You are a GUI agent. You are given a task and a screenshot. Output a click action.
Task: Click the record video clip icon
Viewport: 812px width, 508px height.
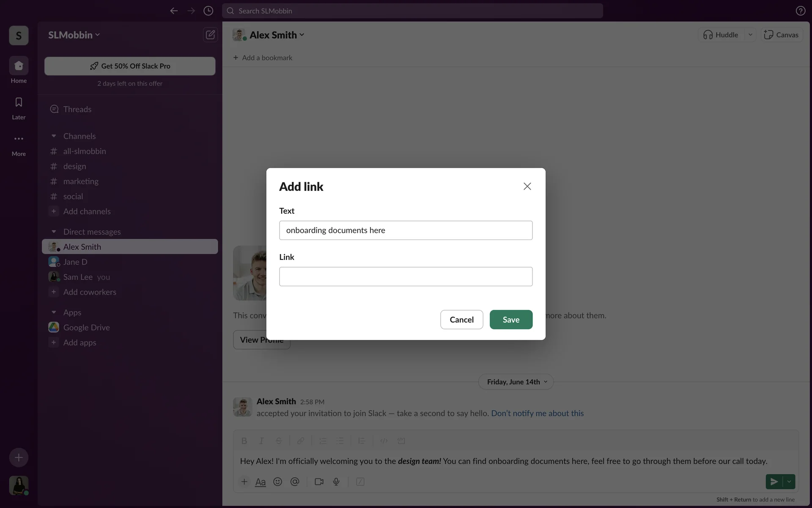tap(319, 482)
